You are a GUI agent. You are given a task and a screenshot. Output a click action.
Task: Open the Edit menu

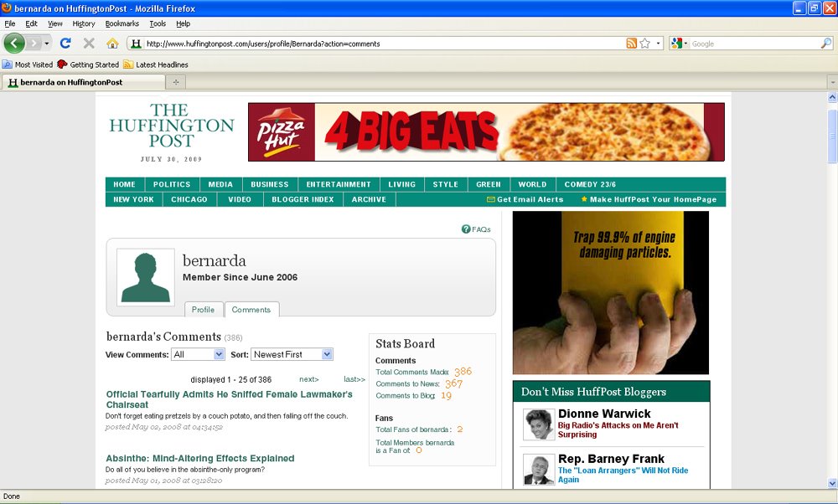(32, 23)
